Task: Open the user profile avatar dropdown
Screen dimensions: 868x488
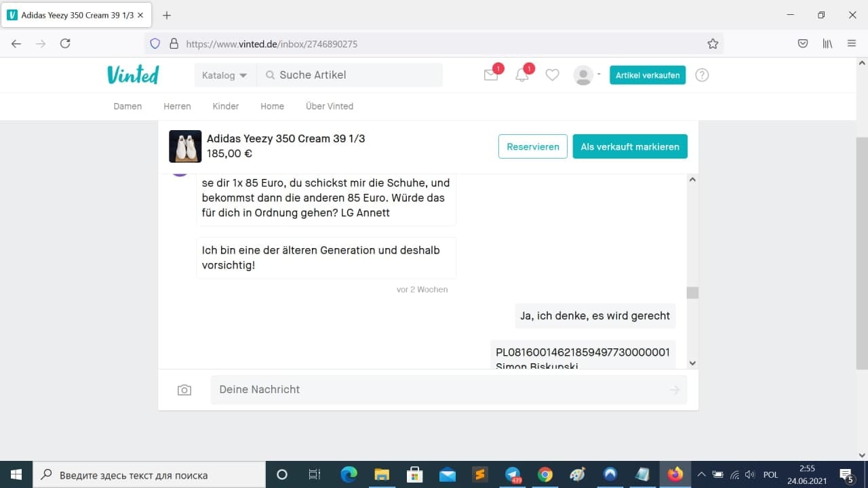Action: (x=587, y=75)
